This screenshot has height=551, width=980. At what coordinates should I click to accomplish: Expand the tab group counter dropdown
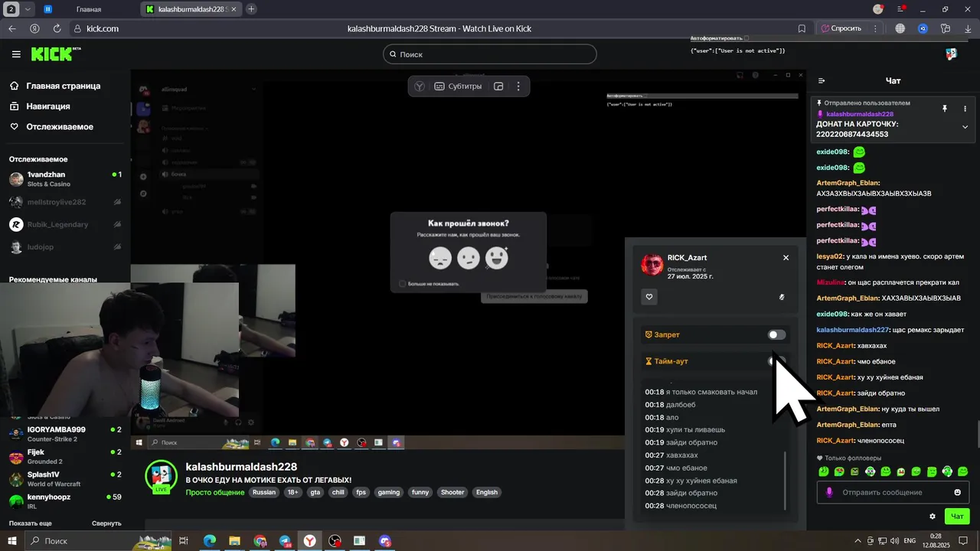(x=28, y=9)
